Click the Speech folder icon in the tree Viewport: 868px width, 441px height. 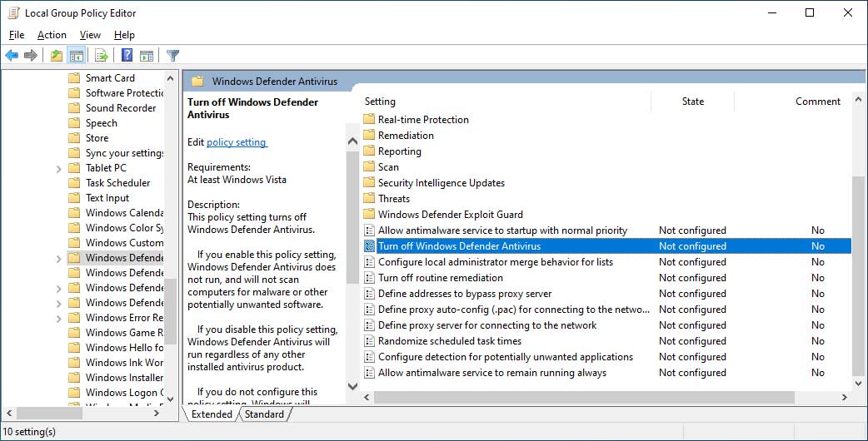tap(74, 122)
